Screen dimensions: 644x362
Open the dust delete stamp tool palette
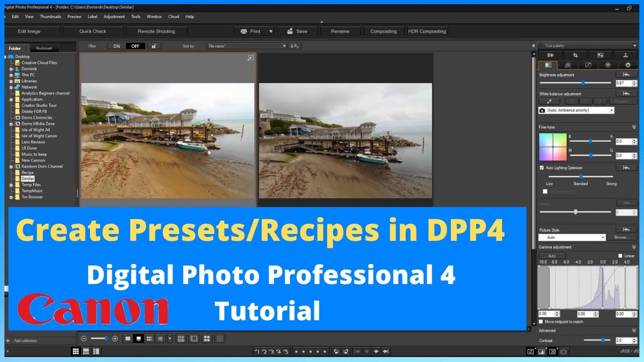click(x=625, y=55)
